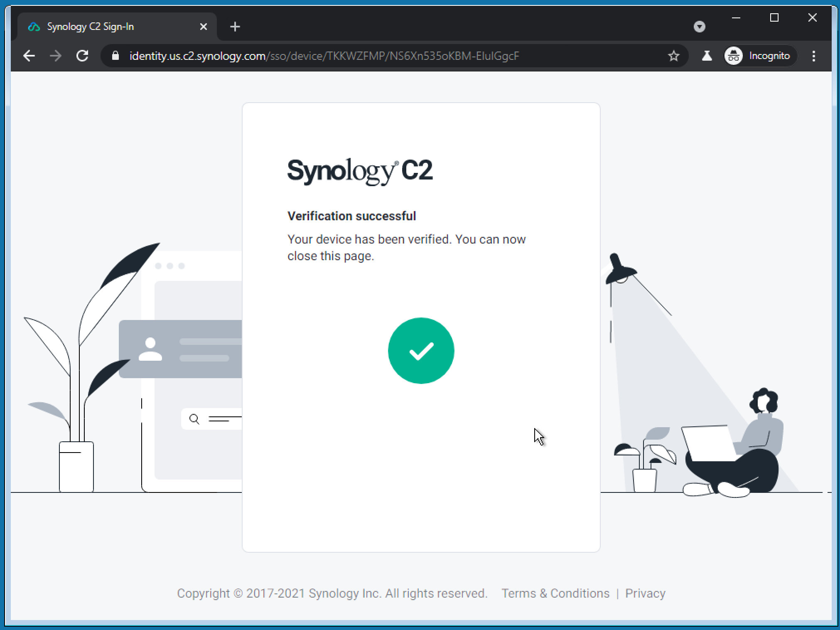Add a new browser tab

[235, 27]
